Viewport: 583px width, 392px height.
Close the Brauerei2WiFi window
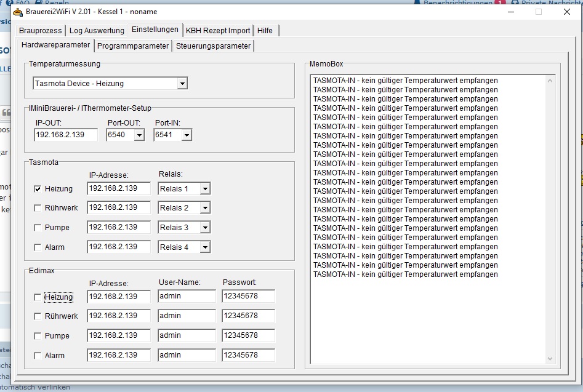(566, 12)
